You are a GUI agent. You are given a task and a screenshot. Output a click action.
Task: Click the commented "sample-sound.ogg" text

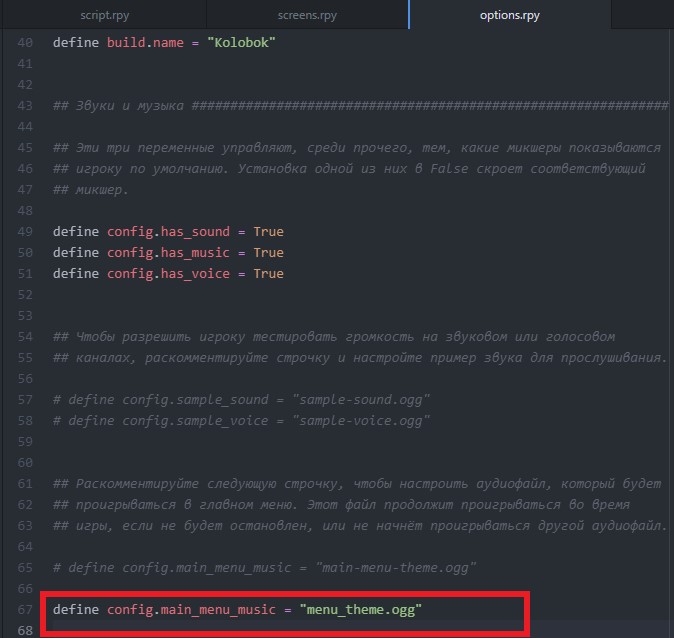pos(361,400)
